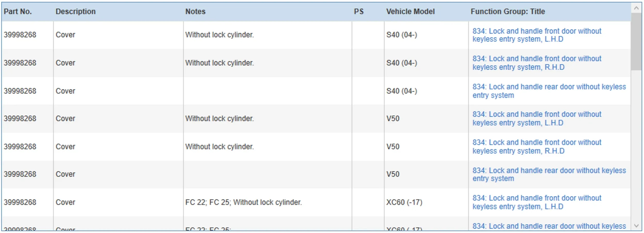Open S40 front door R.H.D link
This screenshot has height=233, width=644.
pos(536,63)
